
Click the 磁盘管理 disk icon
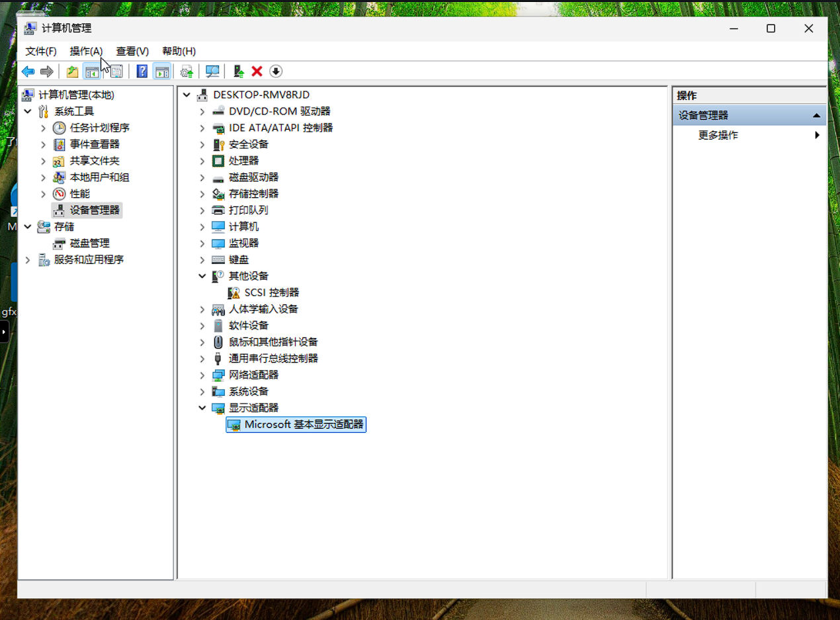coord(60,244)
